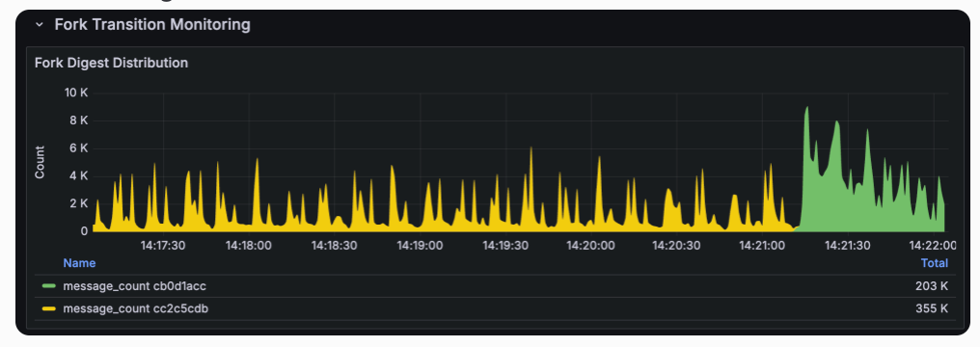Sort legend by the Name column header
The height and width of the screenshot is (347, 980).
[x=79, y=263]
